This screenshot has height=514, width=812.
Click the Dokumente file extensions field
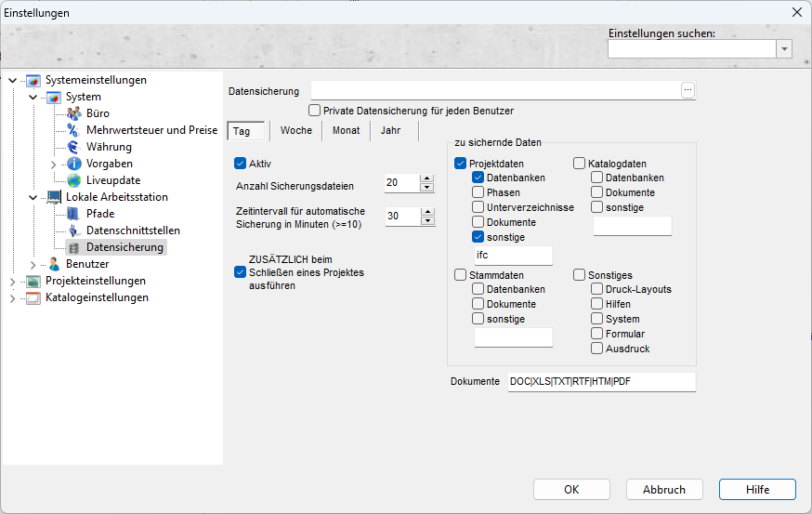(x=600, y=382)
